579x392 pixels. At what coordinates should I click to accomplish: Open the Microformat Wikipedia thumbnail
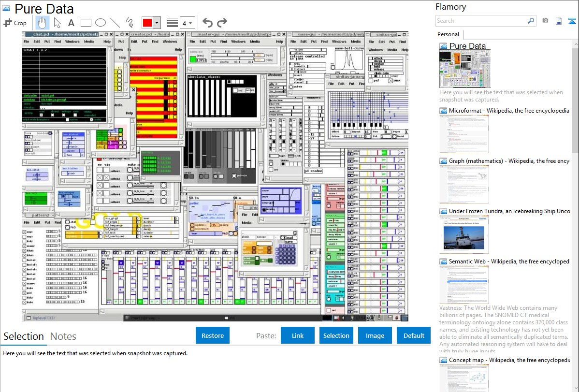[x=464, y=134]
